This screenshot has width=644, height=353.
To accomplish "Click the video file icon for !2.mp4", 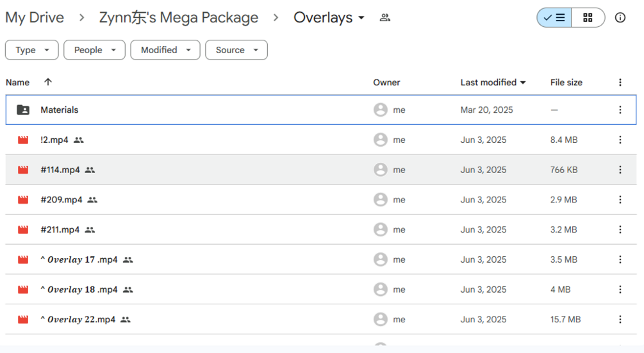I will coord(23,140).
